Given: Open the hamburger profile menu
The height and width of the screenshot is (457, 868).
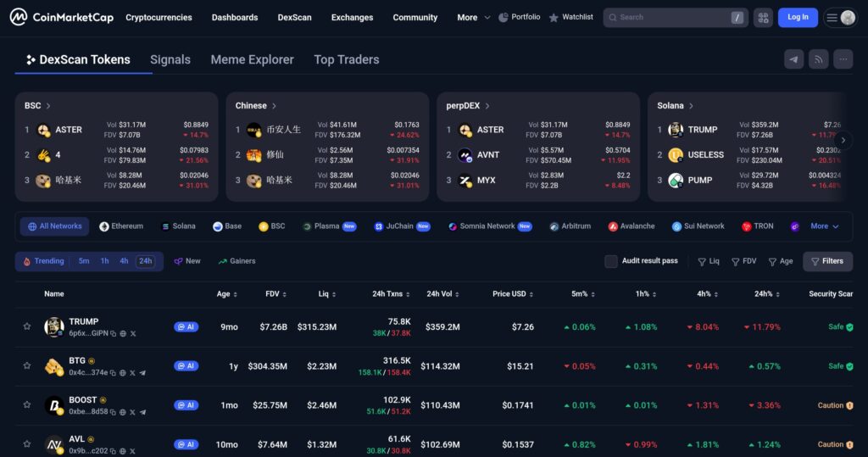Looking at the screenshot, I should coord(840,18).
